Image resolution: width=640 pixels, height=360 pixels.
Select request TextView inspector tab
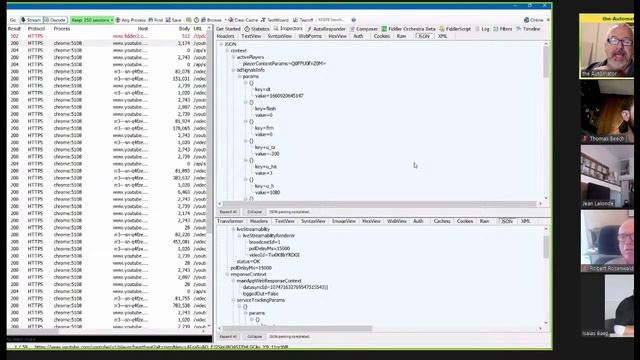[251, 36]
